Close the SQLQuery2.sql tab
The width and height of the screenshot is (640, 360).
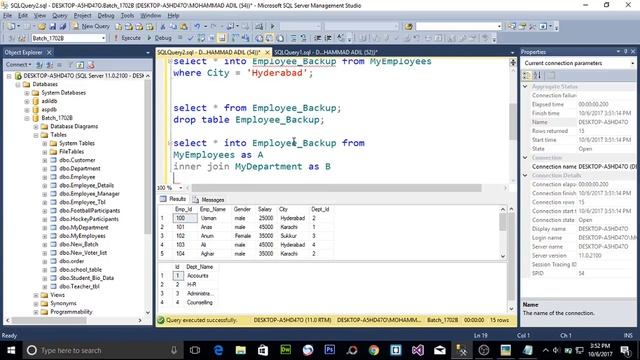[267, 52]
